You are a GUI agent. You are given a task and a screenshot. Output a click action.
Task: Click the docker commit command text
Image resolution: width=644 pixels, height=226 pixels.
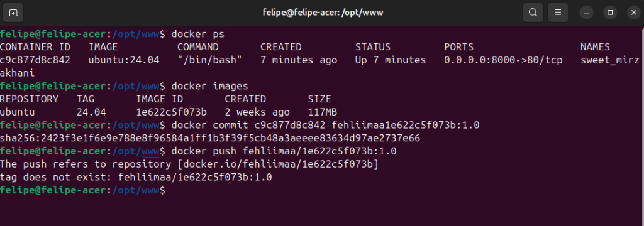pos(325,125)
